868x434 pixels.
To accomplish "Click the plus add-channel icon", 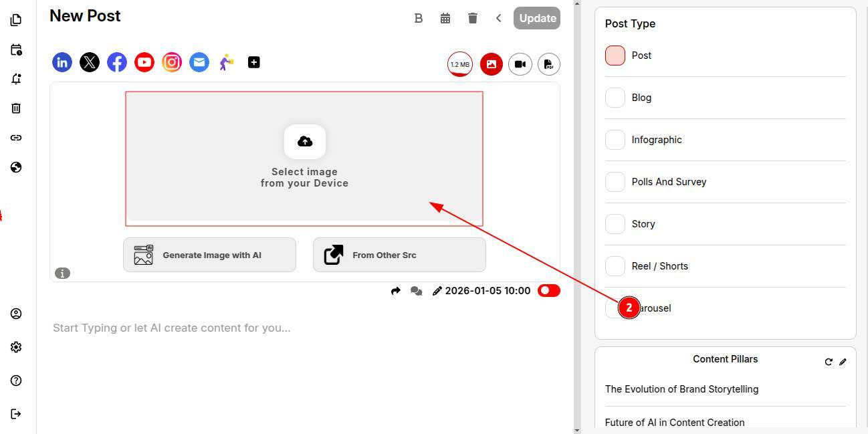I will [x=254, y=62].
